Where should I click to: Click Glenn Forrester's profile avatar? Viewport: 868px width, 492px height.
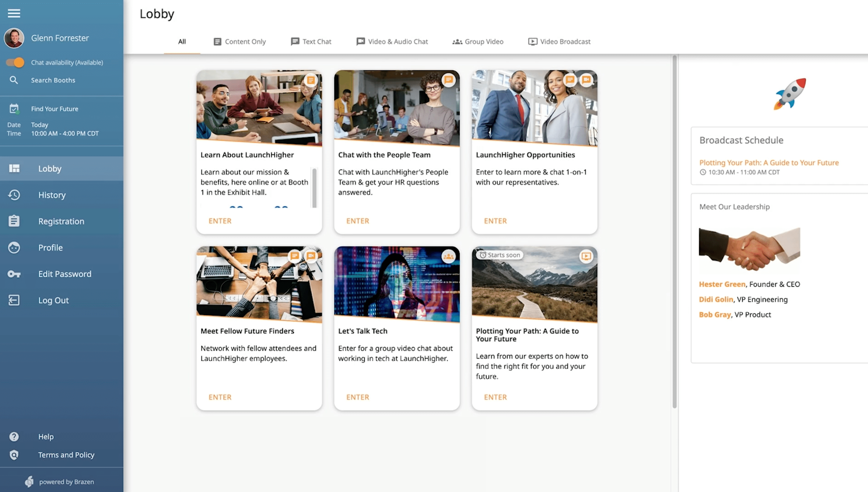point(14,38)
